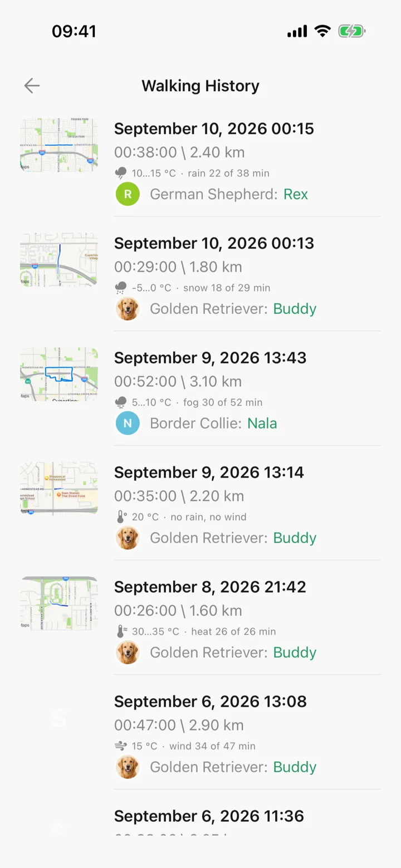The image size is (401, 868).
Task: Tap Nala's blue N avatar
Action: point(128,423)
